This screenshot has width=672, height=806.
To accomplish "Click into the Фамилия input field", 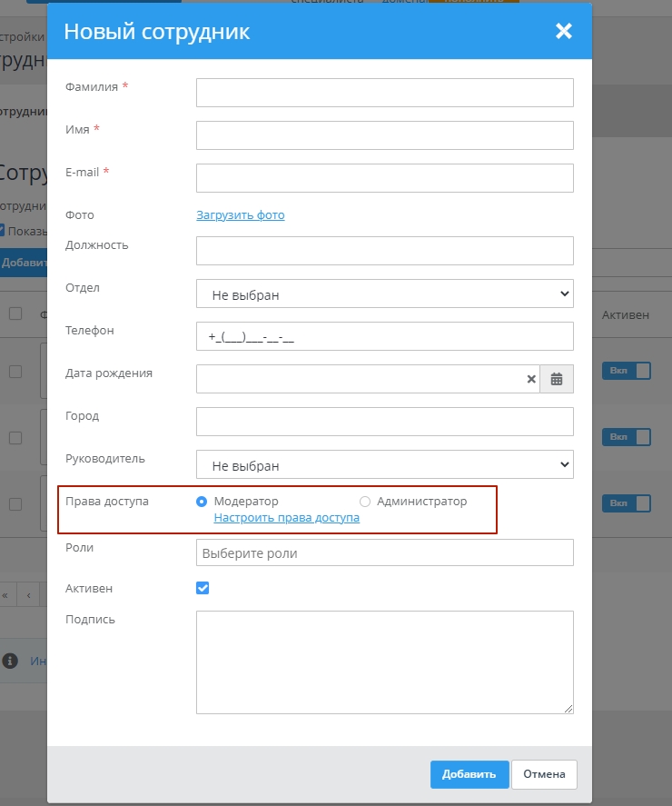I will [384, 93].
